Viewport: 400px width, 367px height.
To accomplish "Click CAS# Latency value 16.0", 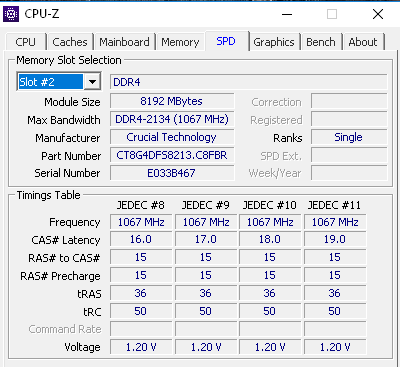I will coord(141,240).
